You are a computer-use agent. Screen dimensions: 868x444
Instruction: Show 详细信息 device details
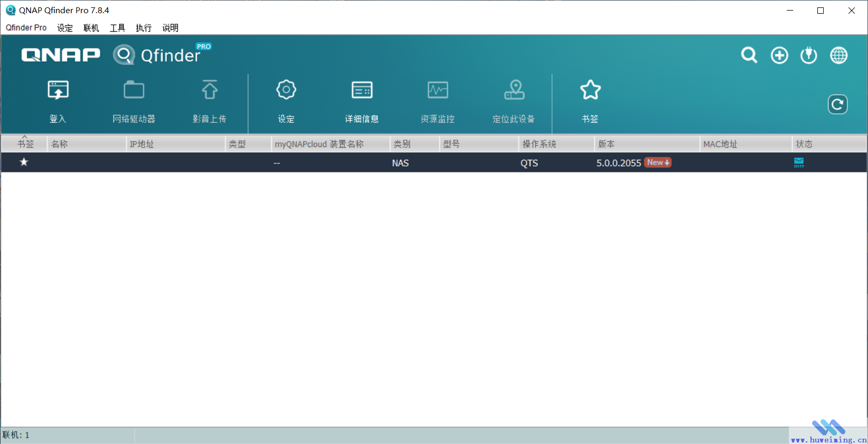pyautogui.click(x=362, y=90)
